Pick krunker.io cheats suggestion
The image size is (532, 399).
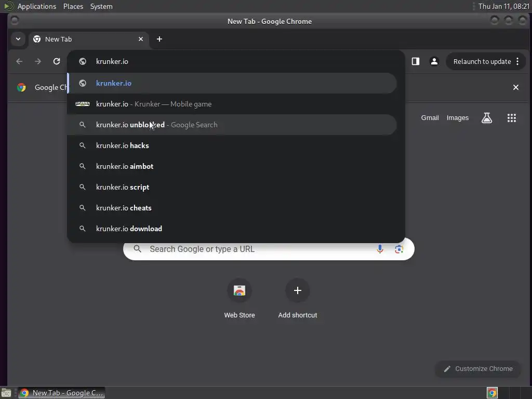232,208
